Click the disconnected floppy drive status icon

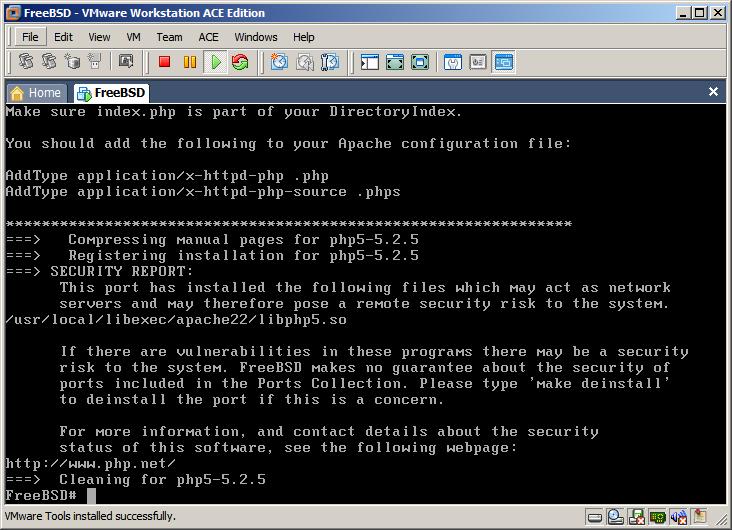636,517
